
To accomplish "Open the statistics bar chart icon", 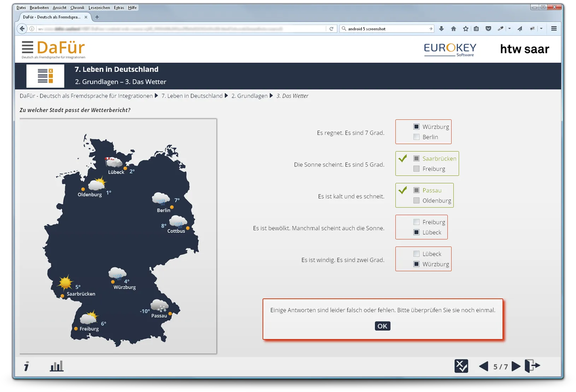I will point(57,366).
